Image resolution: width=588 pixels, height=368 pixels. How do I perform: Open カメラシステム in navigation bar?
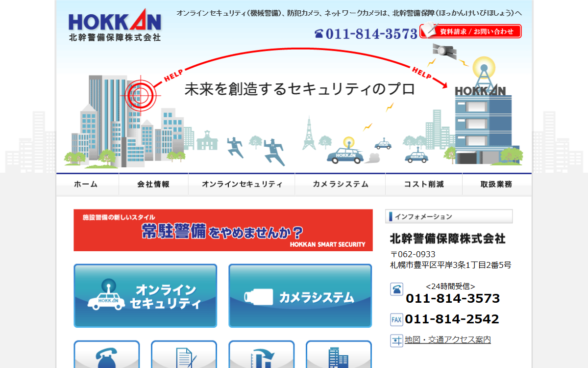click(x=340, y=184)
